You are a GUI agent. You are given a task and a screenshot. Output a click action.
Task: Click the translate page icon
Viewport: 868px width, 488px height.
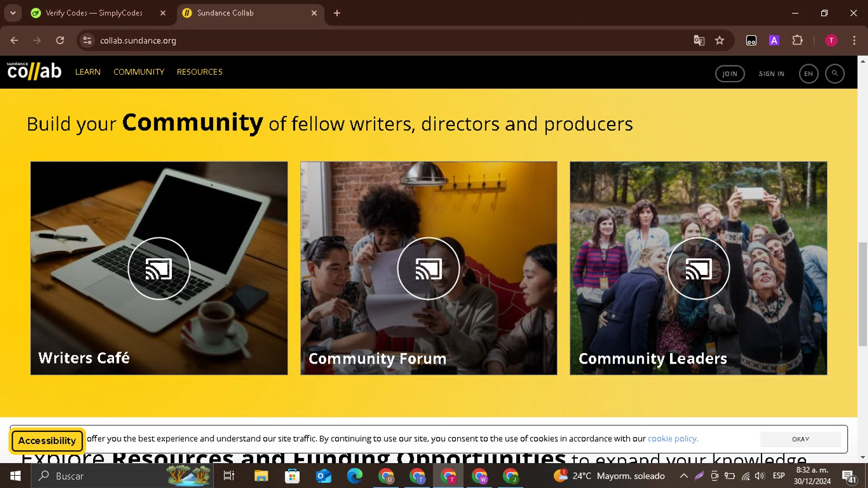pos(699,41)
